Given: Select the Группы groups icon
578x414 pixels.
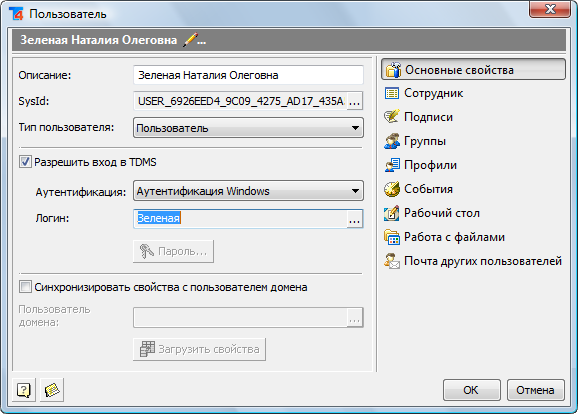Looking at the screenshot, I should (x=391, y=141).
